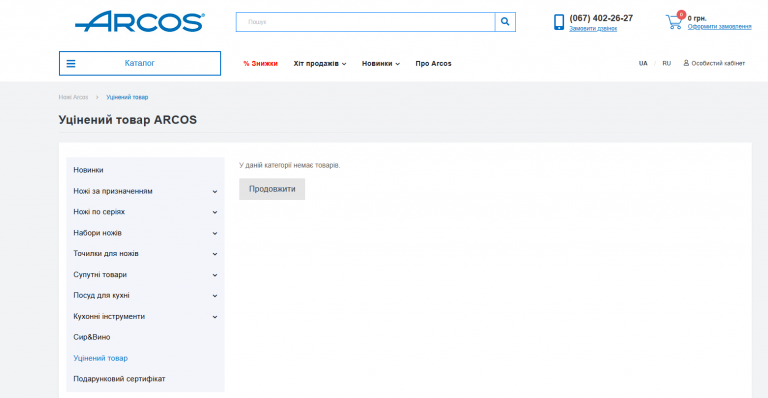Expand Набори ножів chevron
This screenshot has height=398, width=768.
215,234
